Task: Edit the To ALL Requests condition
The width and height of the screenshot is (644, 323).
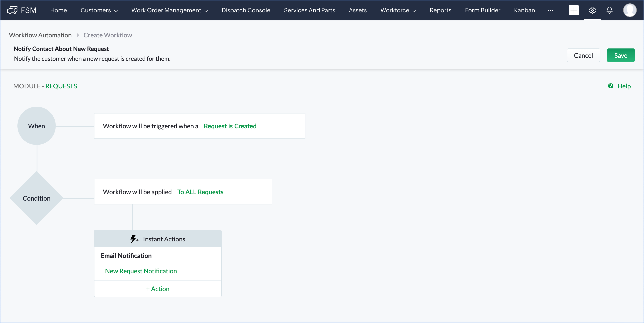Action: [x=200, y=192]
